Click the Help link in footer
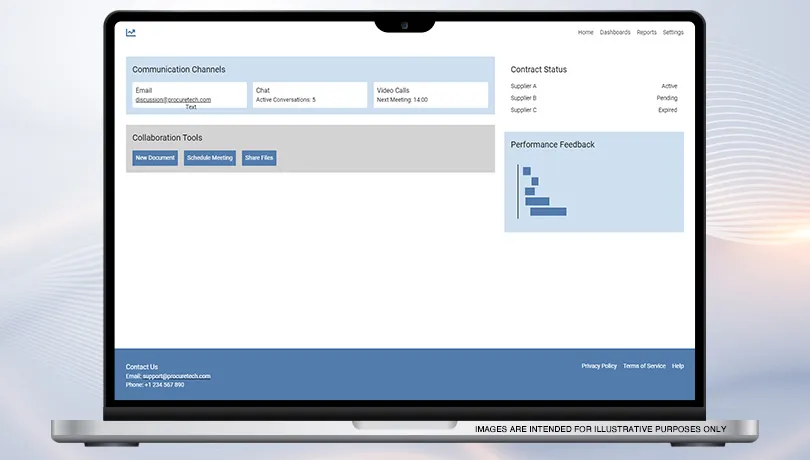 (x=678, y=366)
